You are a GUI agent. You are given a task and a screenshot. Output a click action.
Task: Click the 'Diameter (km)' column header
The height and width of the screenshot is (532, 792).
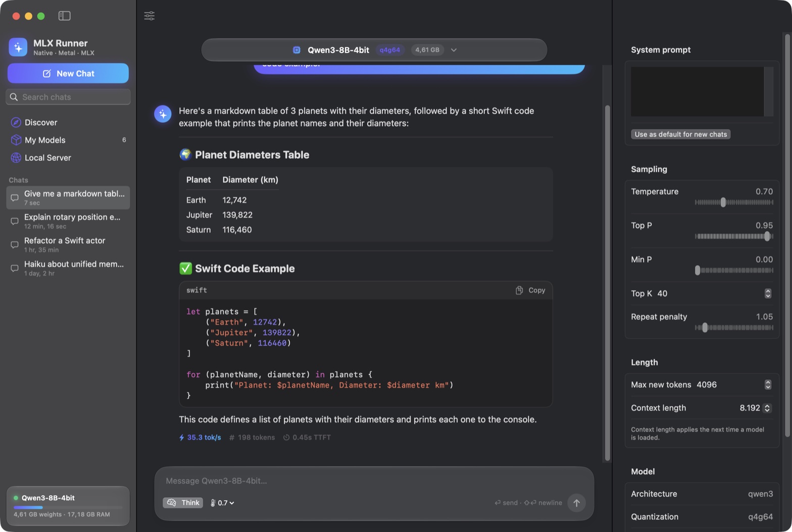click(x=251, y=180)
